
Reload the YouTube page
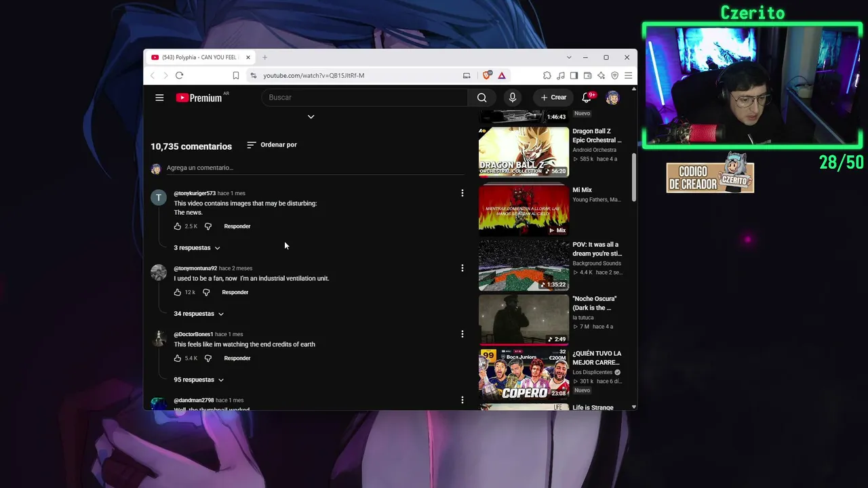point(179,75)
